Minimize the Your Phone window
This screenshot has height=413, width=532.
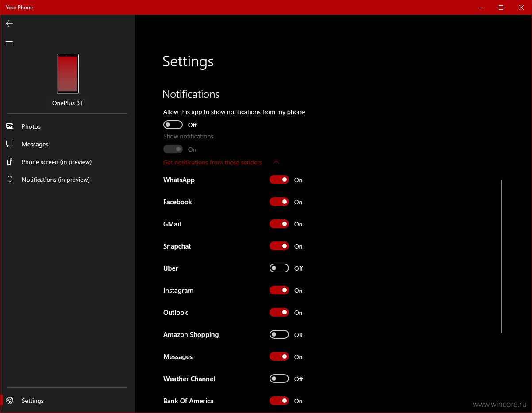pos(481,8)
